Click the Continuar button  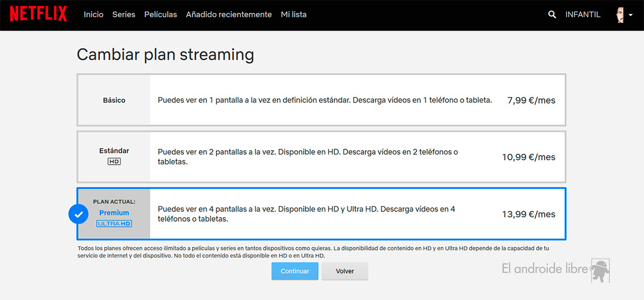[x=295, y=271]
